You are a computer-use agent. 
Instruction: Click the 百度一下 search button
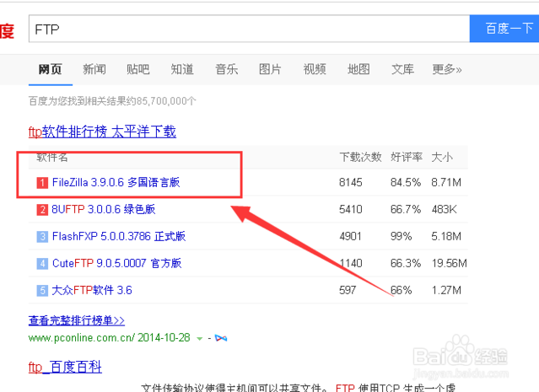[x=504, y=29]
